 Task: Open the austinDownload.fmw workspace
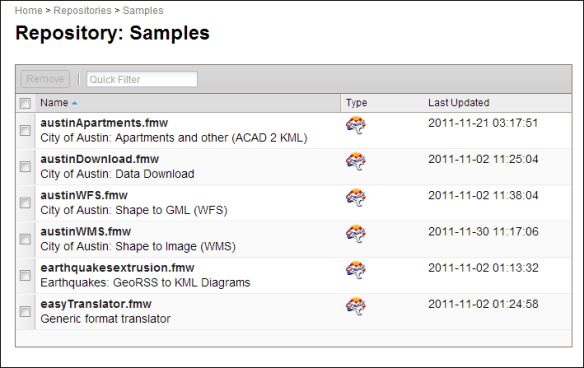[x=99, y=159]
